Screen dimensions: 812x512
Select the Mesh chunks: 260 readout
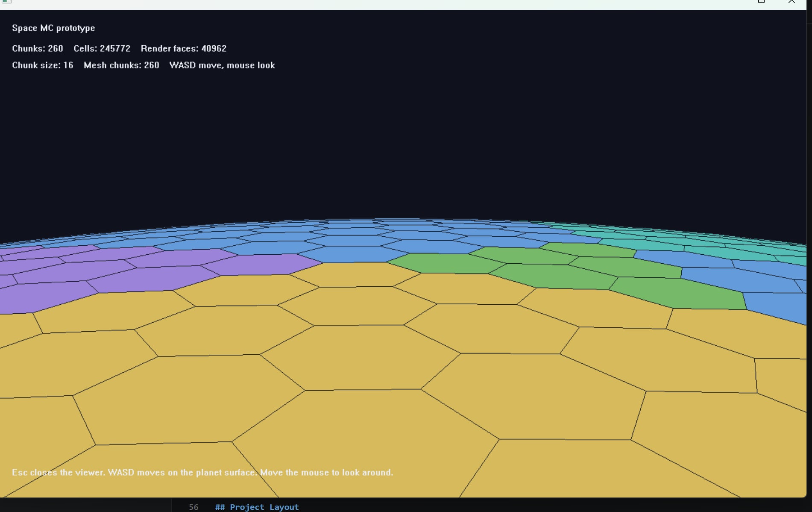coord(121,65)
